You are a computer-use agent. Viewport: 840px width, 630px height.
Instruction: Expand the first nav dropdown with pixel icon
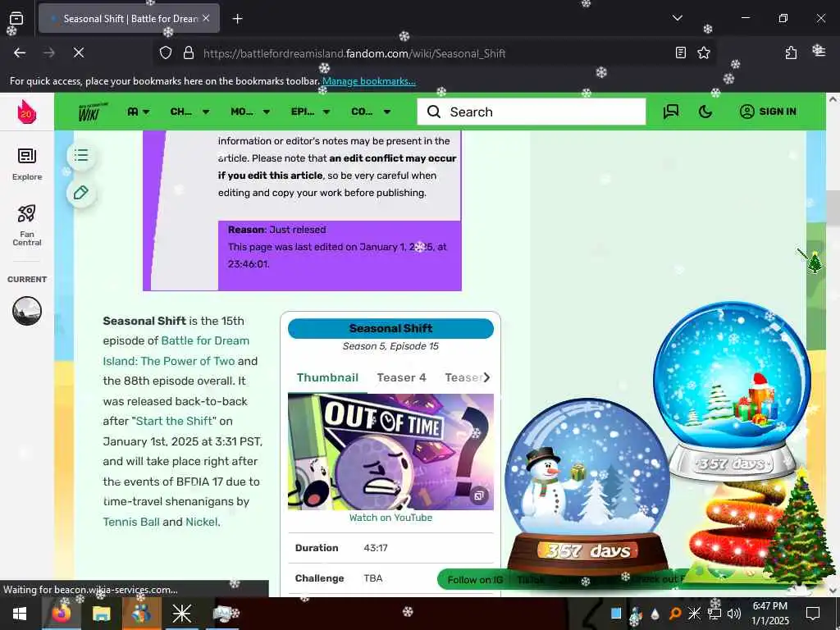tap(138, 112)
